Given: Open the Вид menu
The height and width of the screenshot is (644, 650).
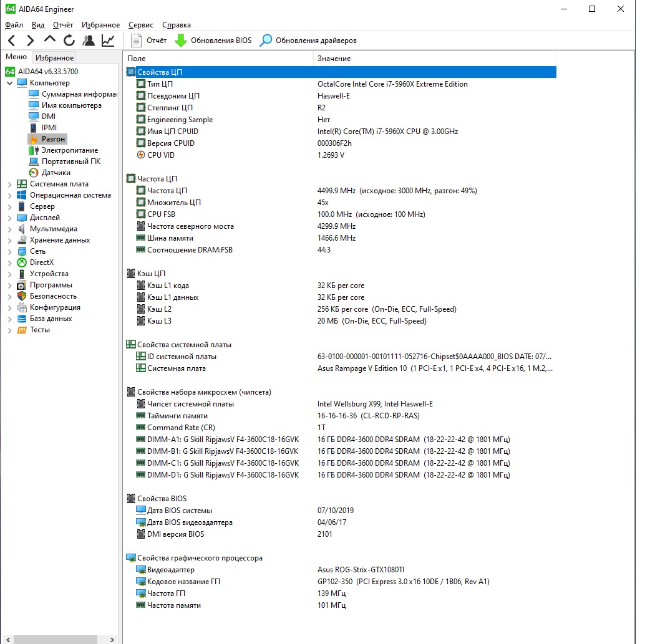Looking at the screenshot, I should pyautogui.click(x=37, y=25).
